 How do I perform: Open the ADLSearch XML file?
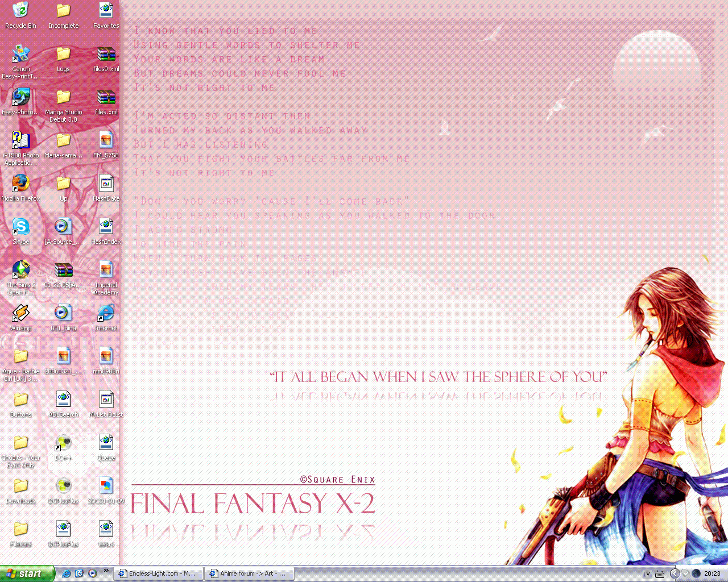(x=63, y=404)
